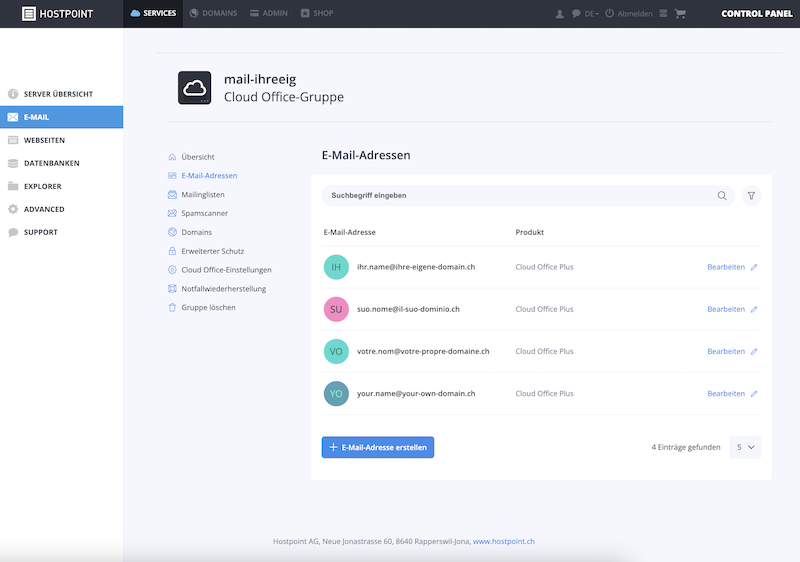Open the shopping cart icon

tap(680, 14)
